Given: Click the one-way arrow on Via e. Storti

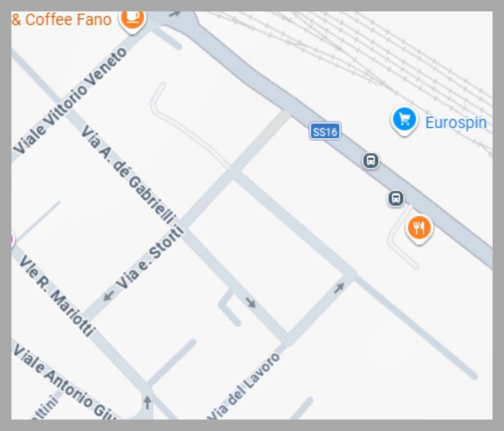Looking at the screenshot, I should coord(109,295).
